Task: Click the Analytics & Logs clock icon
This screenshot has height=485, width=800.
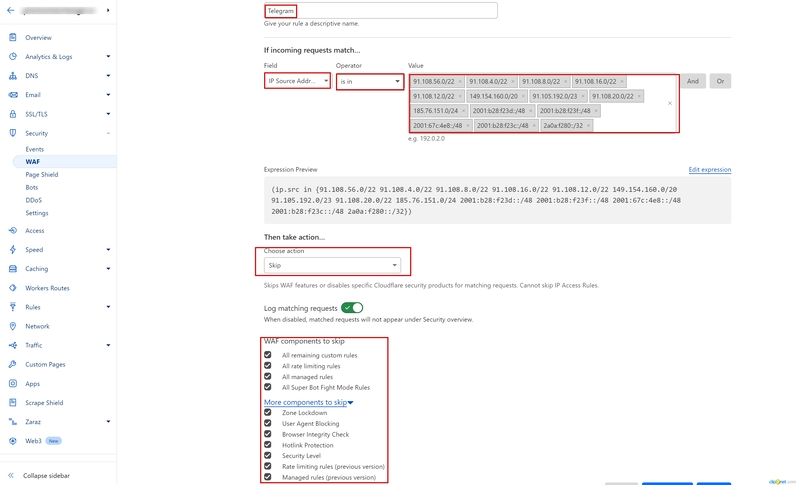Action: (13, 57)
